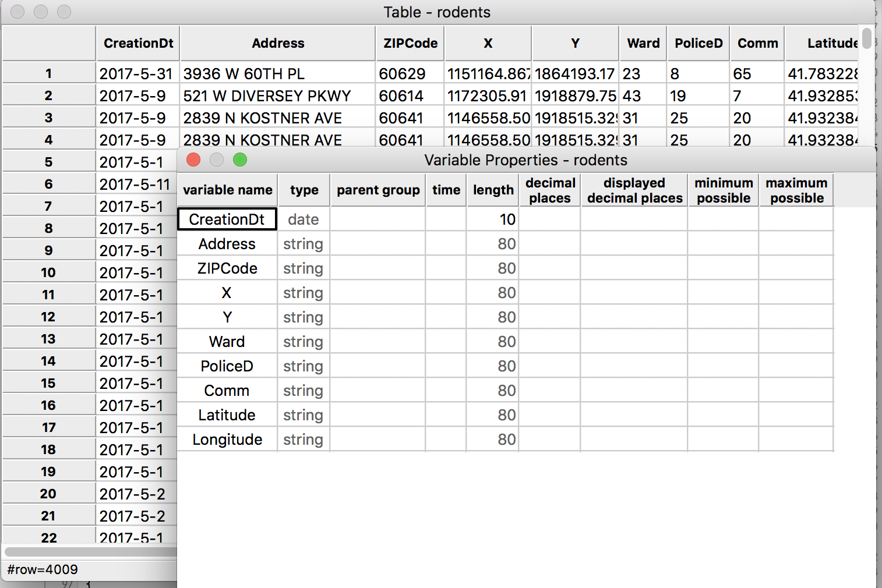Select the Ward column header
Screen dimensions: 882x588
point(643,42)
